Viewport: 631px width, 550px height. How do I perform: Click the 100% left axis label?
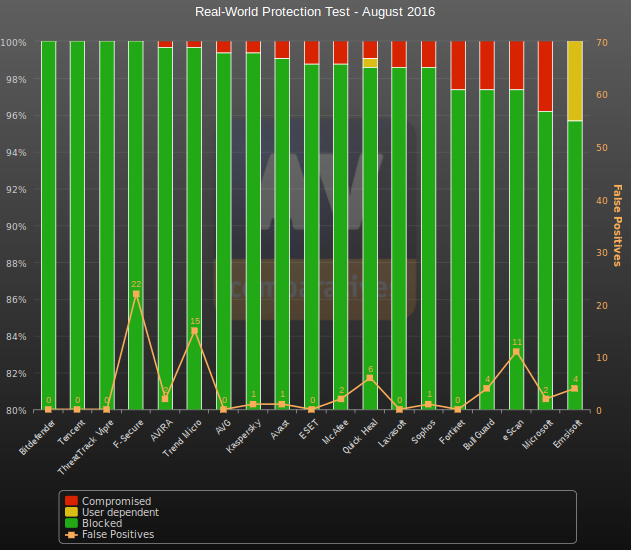point(13,43)
